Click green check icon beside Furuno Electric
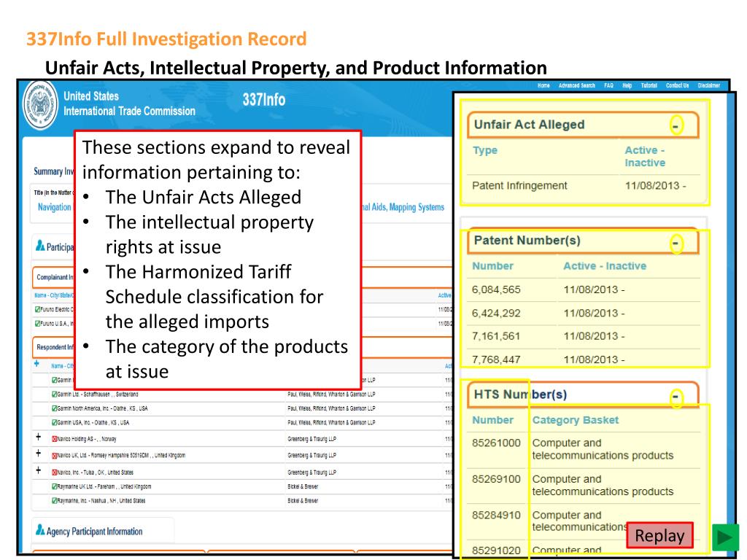Viewport: 747px width, 560px height. click(x=38, y=309)
